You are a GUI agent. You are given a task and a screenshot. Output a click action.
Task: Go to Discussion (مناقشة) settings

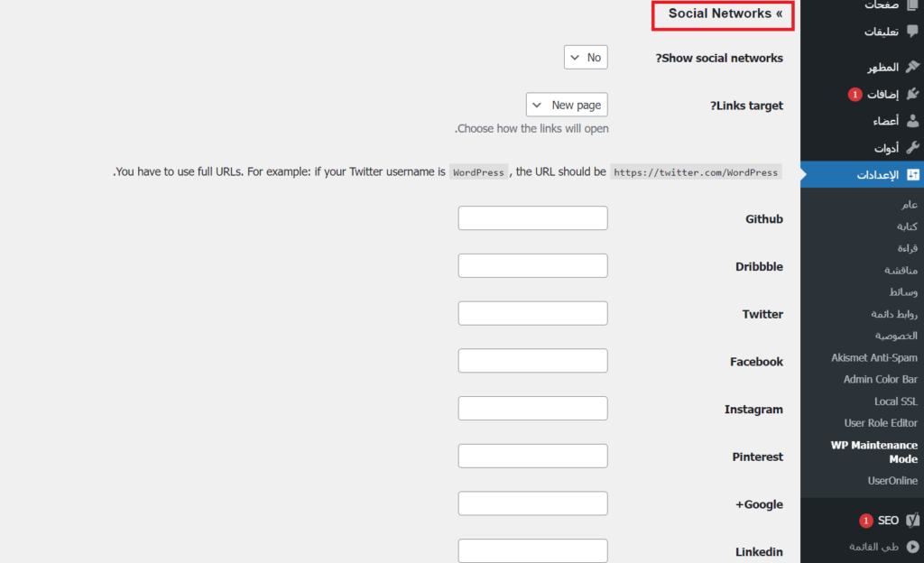tap(901, 270)
